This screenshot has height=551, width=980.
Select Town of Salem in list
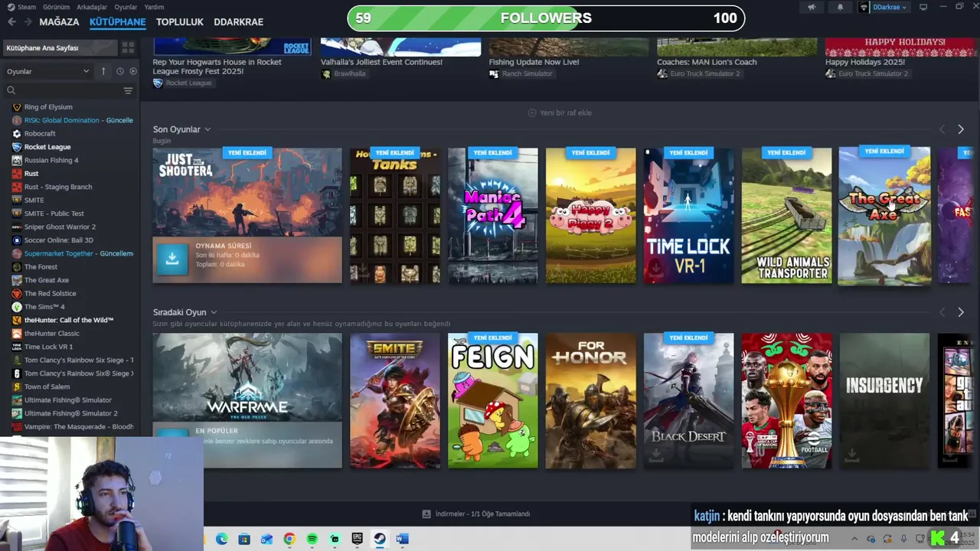click(x=47, y=386)
